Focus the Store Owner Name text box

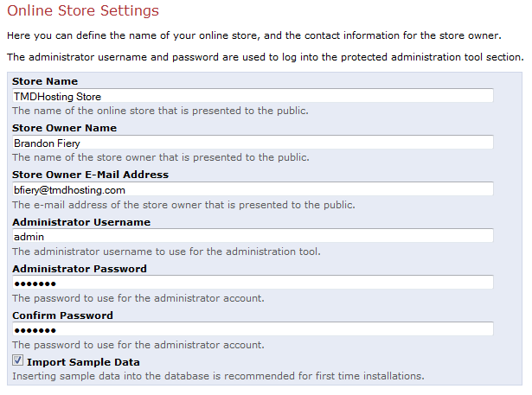point(252,143)
